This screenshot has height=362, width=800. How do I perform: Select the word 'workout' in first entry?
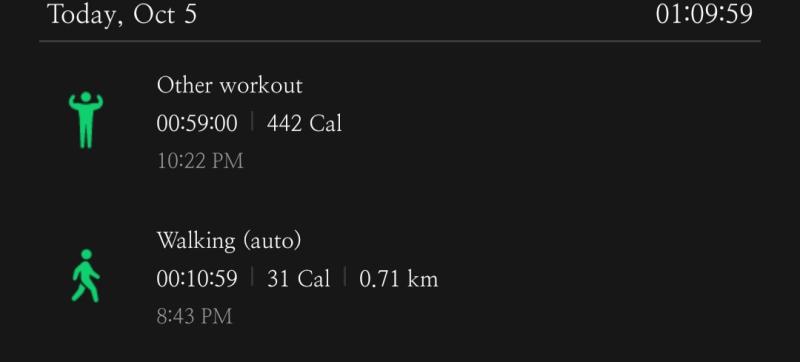pos(261,86)
